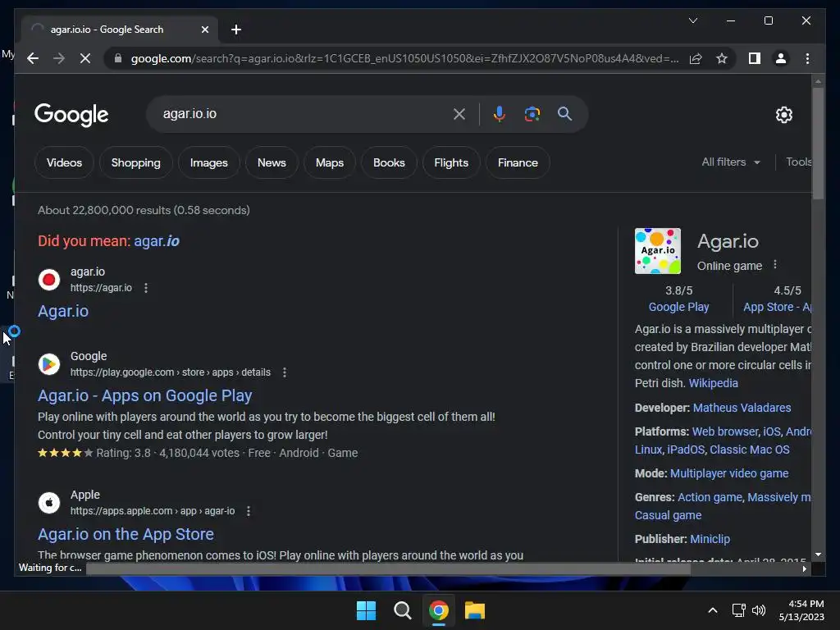The width and height of the screenshot is (840, 630).
Task: Search by voice microphone
Action: point(500,114)
